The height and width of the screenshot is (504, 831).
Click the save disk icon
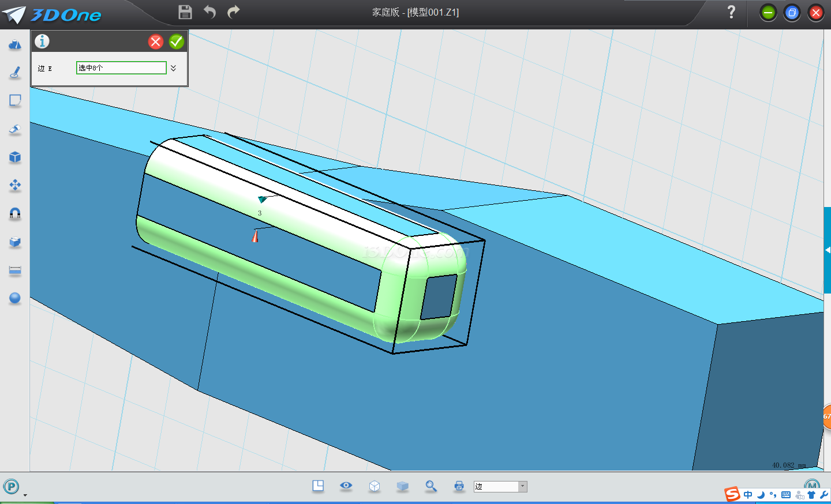[x=185, y=12]
